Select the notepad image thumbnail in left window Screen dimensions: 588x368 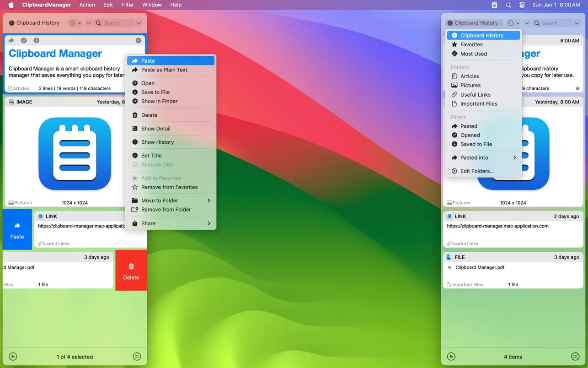(x=75, y=154)
